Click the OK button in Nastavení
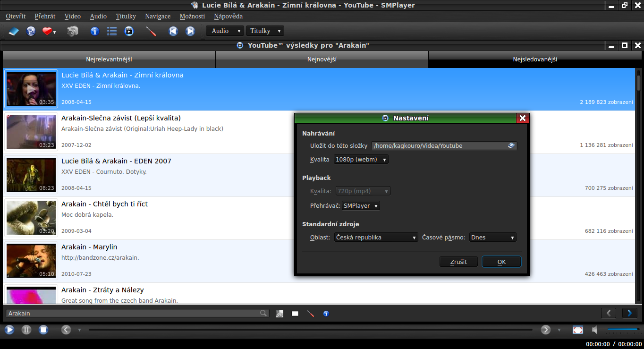Viewport: 644px width, 349px height. click(x=501, y=262)
